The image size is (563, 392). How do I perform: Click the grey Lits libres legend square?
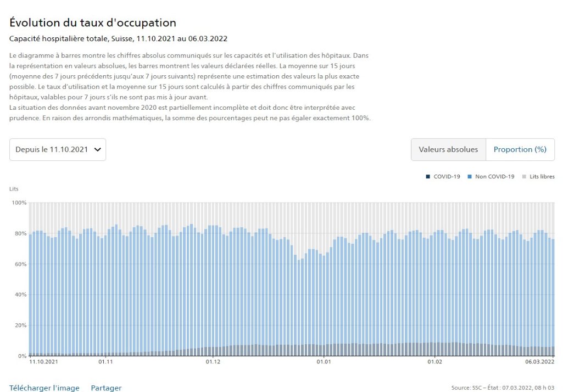pyautogui.click(x=524, y=177)
